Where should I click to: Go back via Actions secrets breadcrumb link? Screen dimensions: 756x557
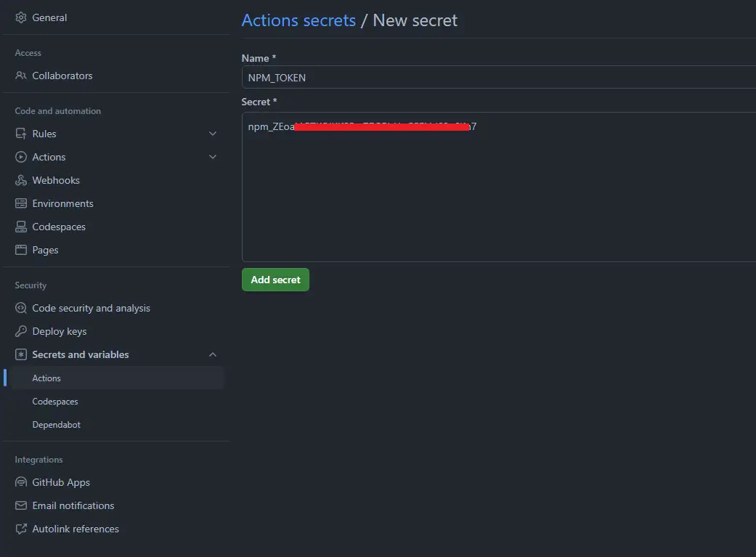298,20
